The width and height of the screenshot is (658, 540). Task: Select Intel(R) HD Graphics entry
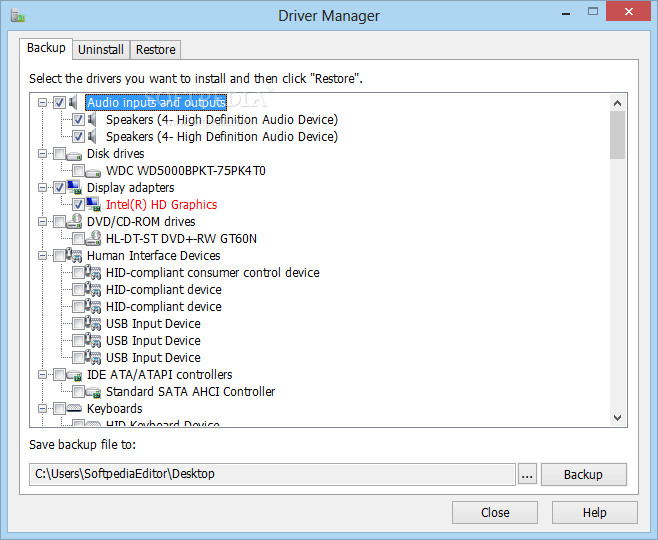pos(162,204)
